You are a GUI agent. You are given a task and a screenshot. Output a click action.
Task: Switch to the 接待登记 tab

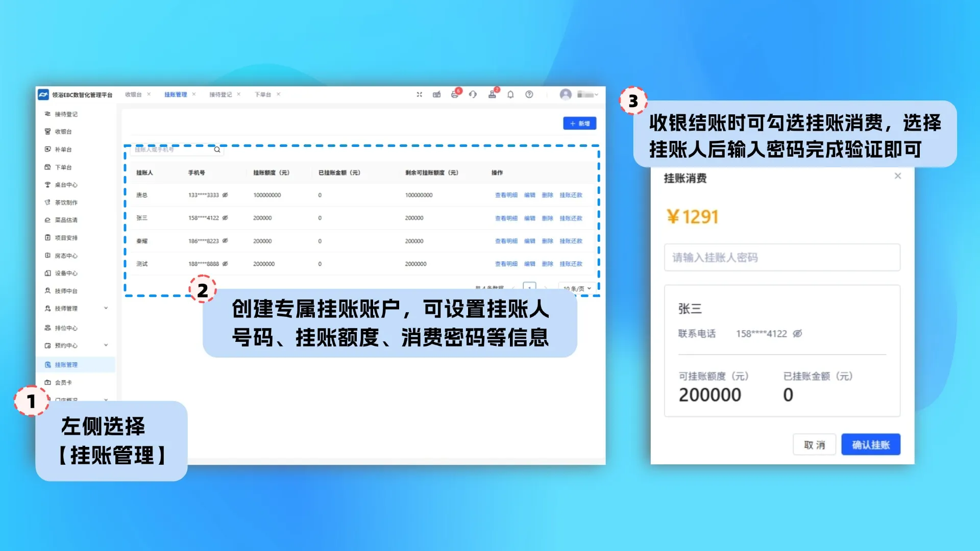(x=220, y=94)
